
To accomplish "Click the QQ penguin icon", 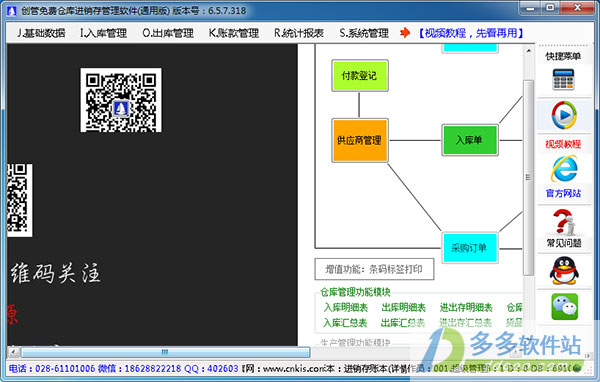I will (x=564, y=271).
